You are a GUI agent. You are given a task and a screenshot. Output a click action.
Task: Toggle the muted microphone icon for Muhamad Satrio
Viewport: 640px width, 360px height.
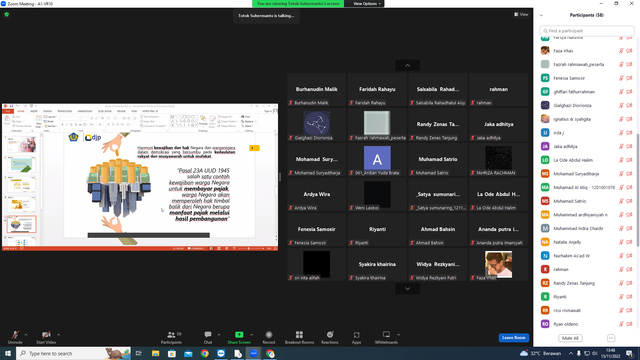(621, 201)
